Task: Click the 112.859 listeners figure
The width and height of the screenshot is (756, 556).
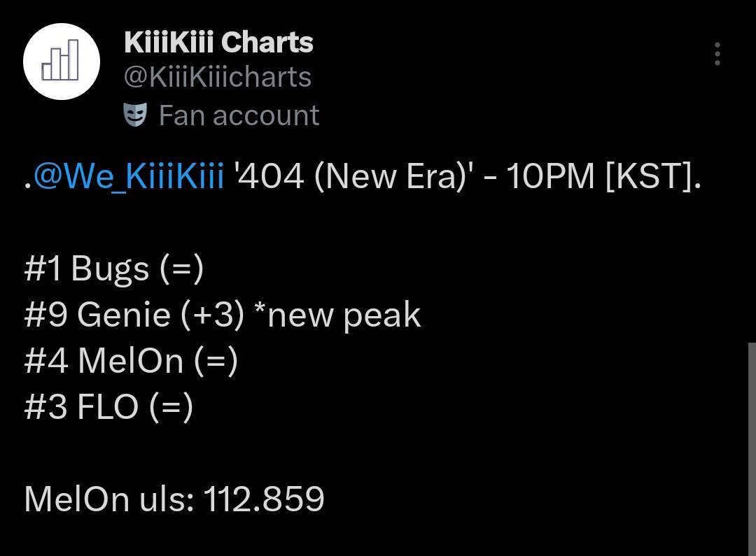Action: pyautogui.click(x=264, y=499)
